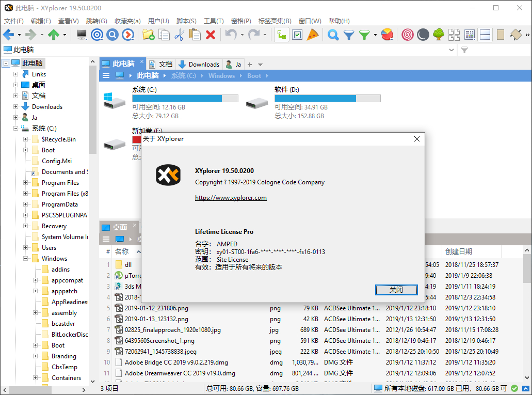Click the address bar filter funnel icon
Viewport: 532px width, 395px height.
click(x=464, y=50)
